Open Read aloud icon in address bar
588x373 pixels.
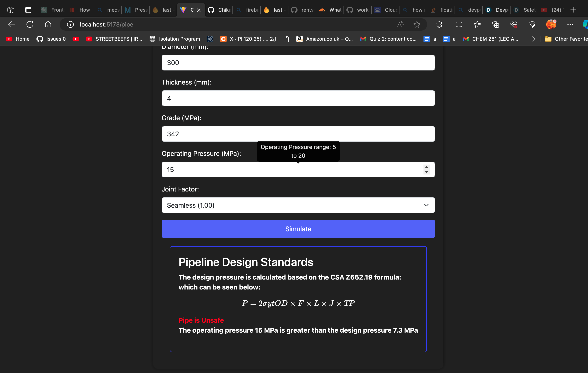coord(400,24)
